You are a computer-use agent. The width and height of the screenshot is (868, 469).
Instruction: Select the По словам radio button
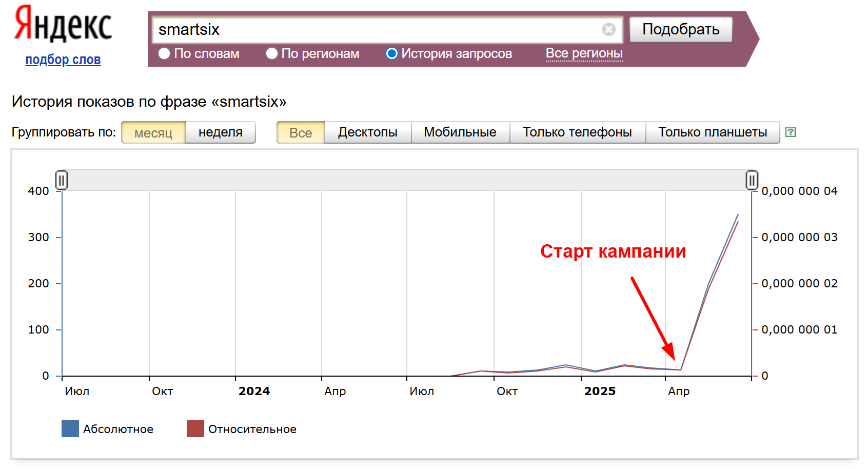tap(164, 53)
